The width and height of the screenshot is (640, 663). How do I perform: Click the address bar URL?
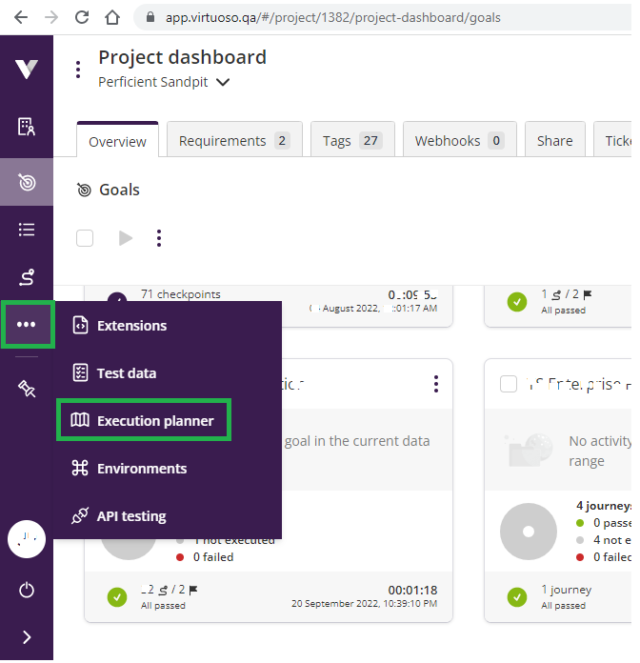click(x=333, y=17)
